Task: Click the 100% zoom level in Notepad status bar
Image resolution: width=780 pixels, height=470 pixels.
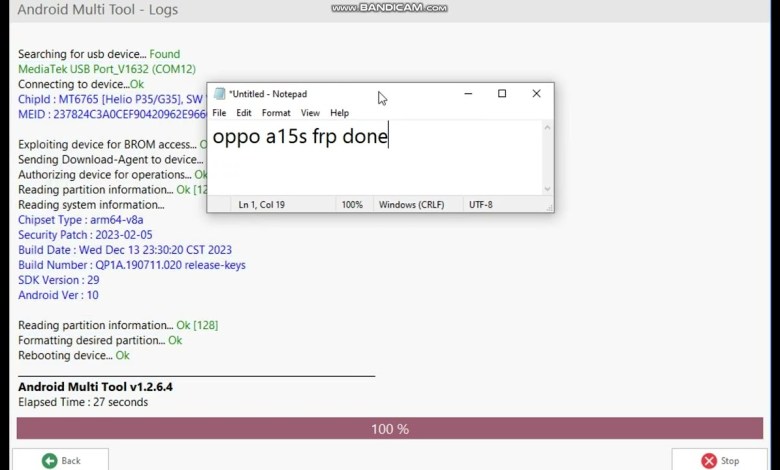Action: 352,204
